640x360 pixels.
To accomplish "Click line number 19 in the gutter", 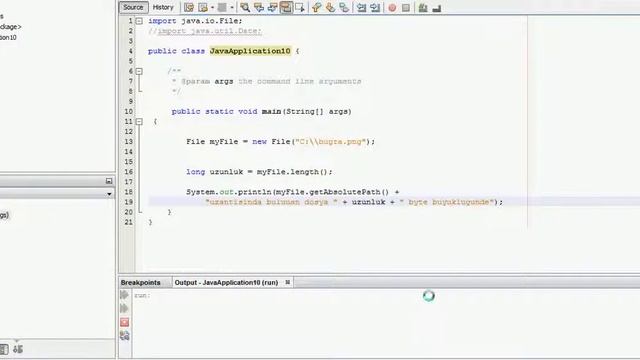I will pyautogui.click(x=129, y=202).
